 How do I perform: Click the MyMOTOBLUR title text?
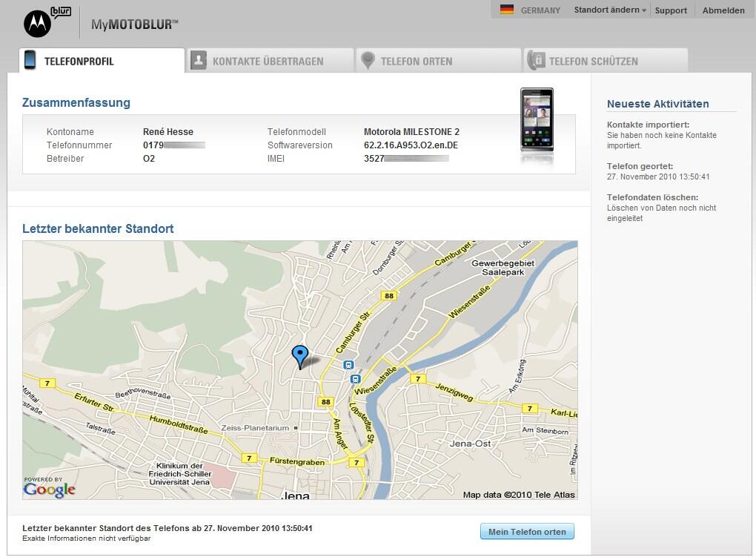[134, 24]
